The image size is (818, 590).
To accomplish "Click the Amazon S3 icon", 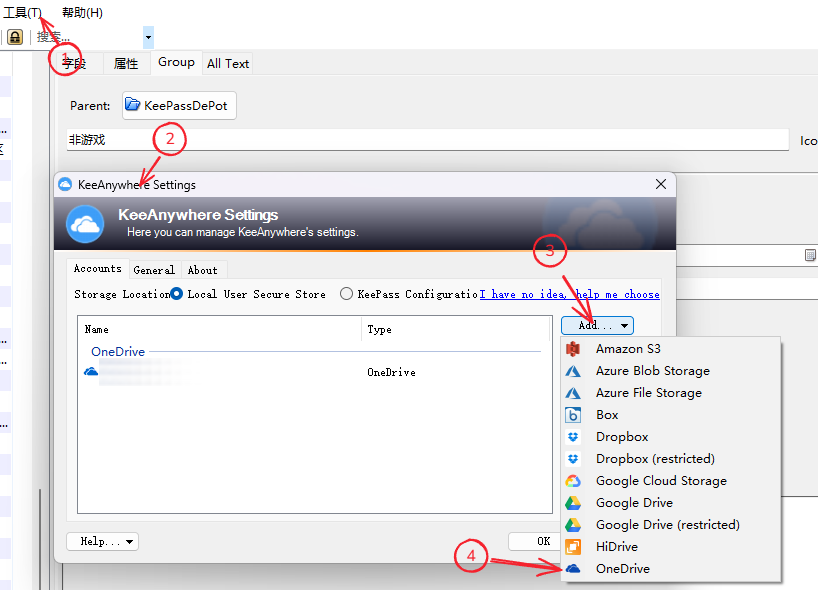I will click(x=573, y=348).
